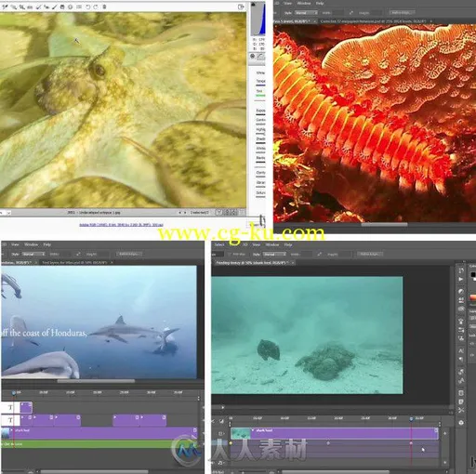Screen dimensions: 476x474
Task: Add audio with the plus on audio track
Action: 444,462
